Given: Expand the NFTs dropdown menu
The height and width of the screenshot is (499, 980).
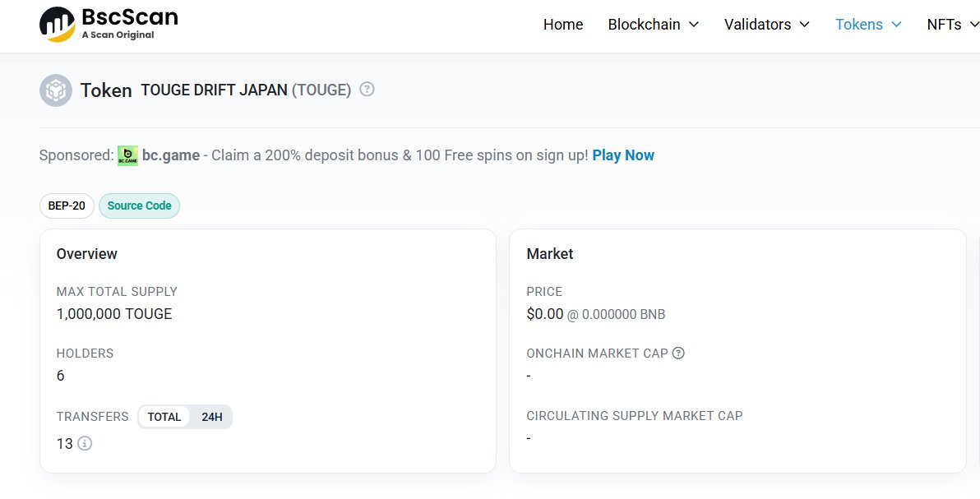Looking at the screenshot, I should pyautogui.click(x=953, y=25).
